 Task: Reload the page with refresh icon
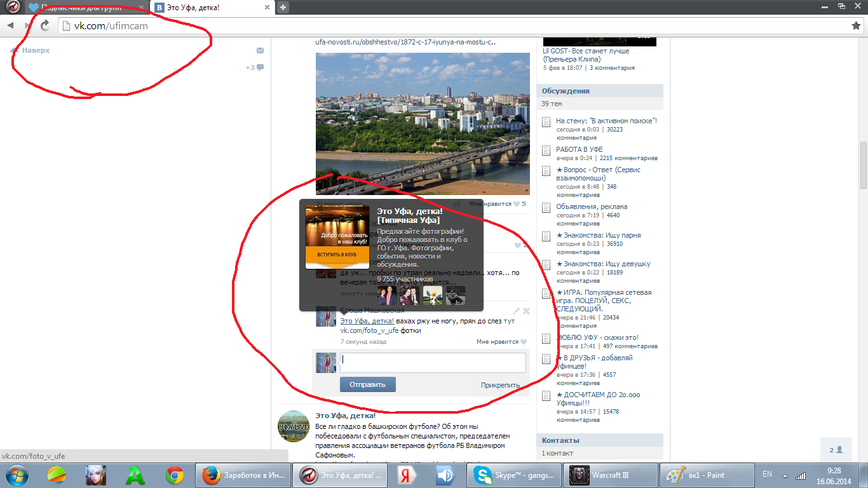[x=45, y=25]
